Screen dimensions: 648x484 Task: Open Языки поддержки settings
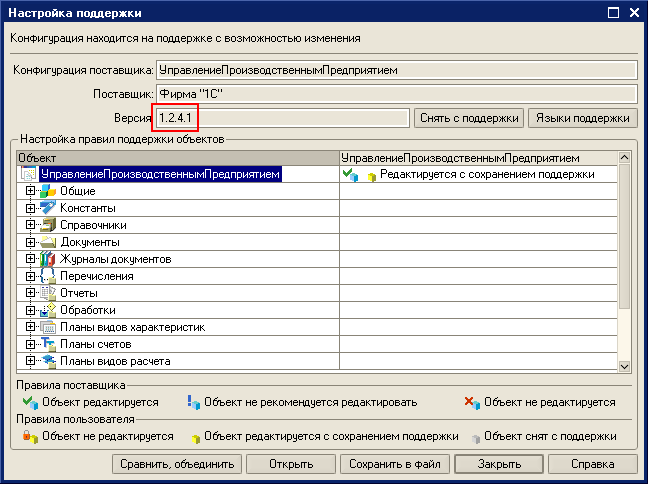click(x=583, y=118)
